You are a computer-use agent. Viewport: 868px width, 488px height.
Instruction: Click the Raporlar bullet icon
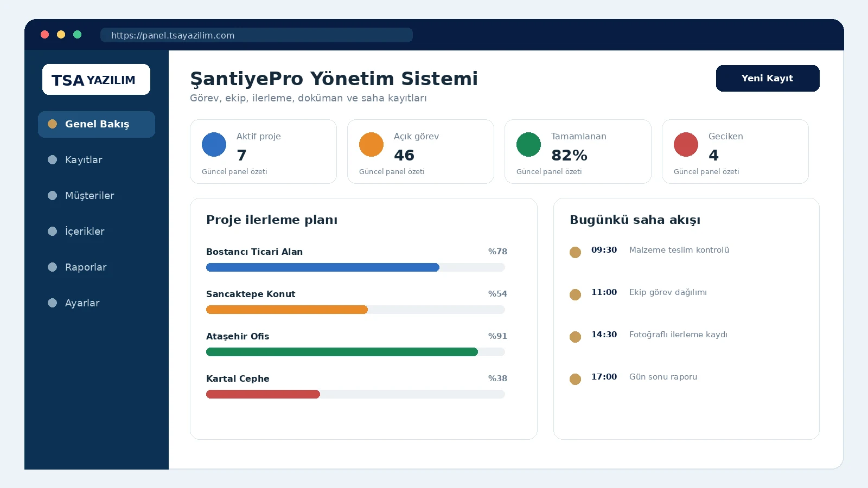click(x=52, y=267)
